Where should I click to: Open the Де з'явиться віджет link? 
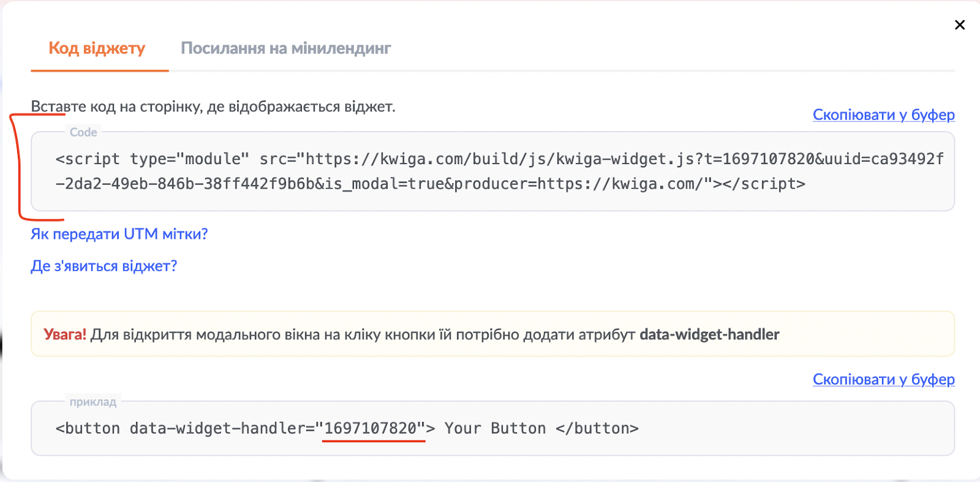(104, 266)
